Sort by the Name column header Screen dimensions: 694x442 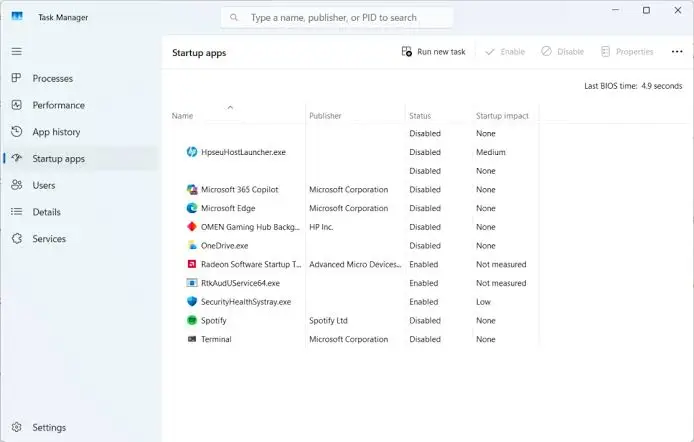tap(182, 116)
